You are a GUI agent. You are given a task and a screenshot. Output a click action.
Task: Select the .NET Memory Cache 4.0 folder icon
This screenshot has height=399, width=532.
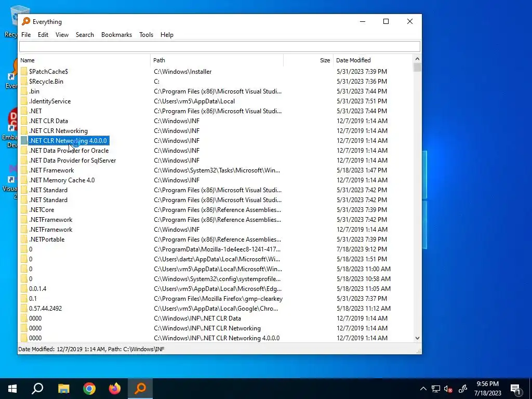[24, 180]
